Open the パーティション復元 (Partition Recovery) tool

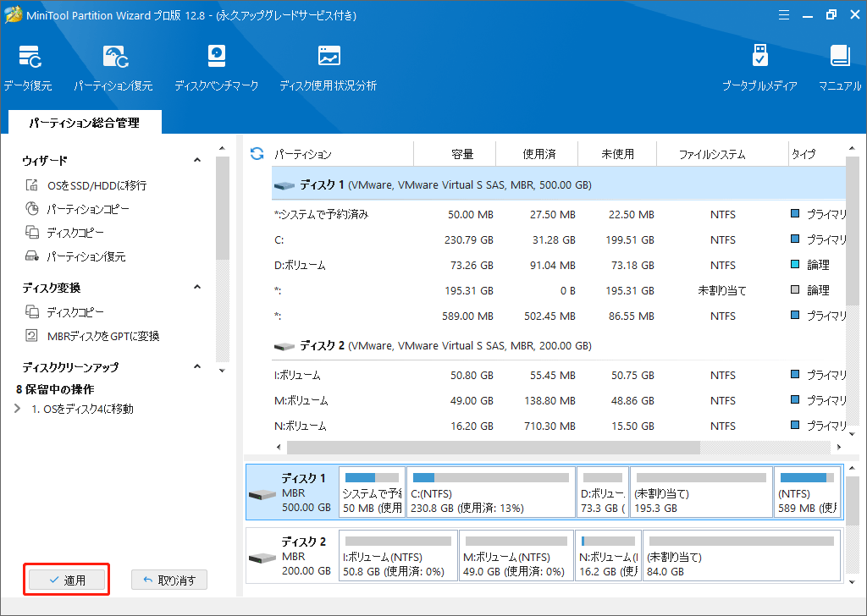click(113, 68)
